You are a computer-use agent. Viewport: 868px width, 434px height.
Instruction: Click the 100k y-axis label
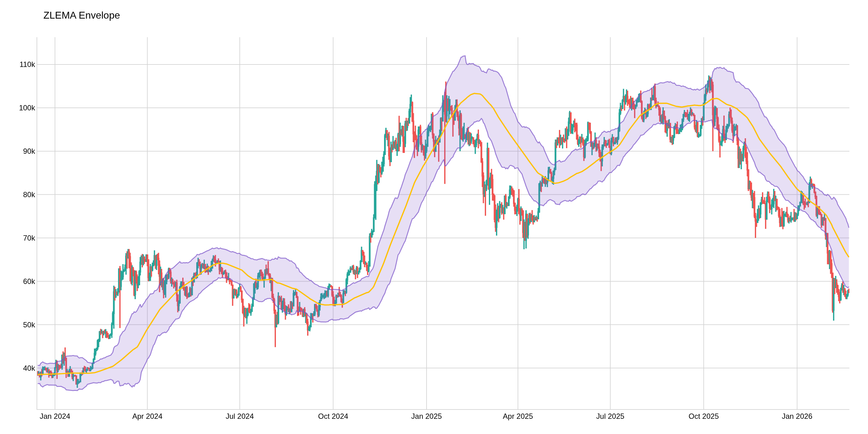tap(27, 108)
